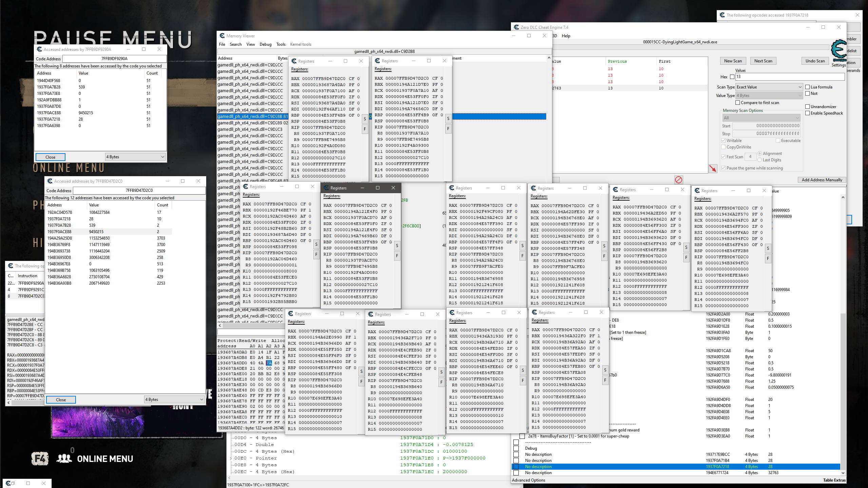Click the F4 key icon in the game
This screenshot has height=488, width=868.
point(39,459)
